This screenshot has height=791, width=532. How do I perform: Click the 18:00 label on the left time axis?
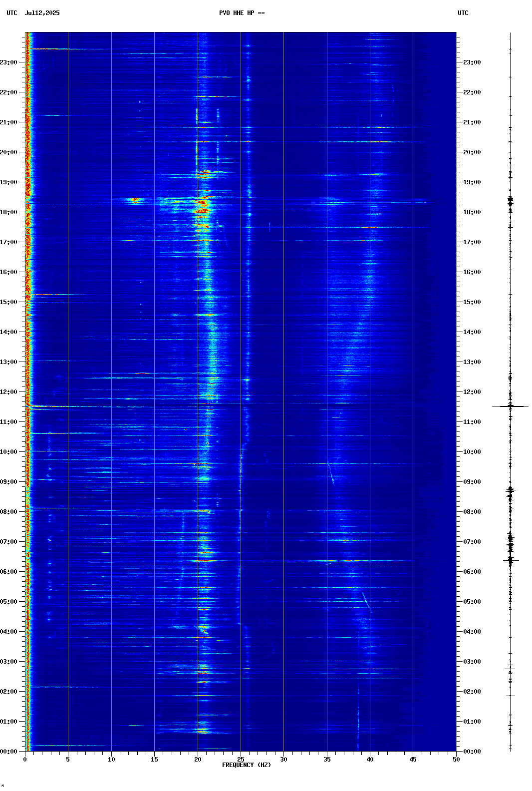click(8, 212)
